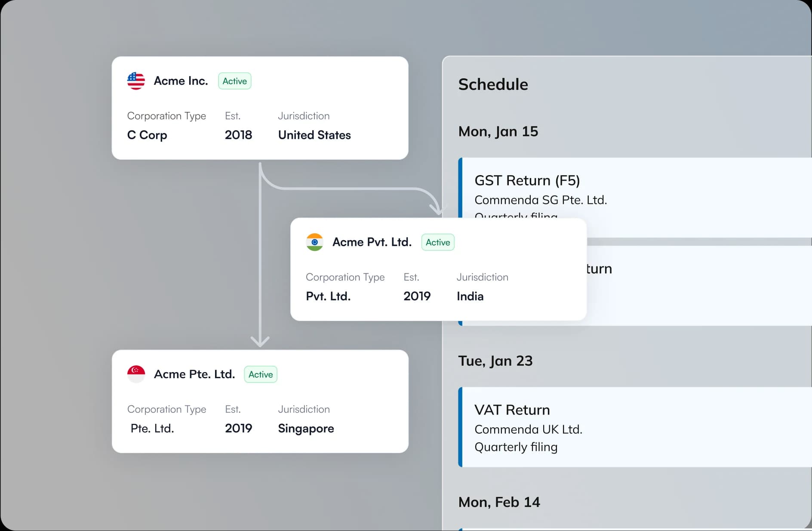The width and height of the screenshot is (812, 531).
Task: Select the partially visible Return entry under Jan 15
Action: point(598,269)
